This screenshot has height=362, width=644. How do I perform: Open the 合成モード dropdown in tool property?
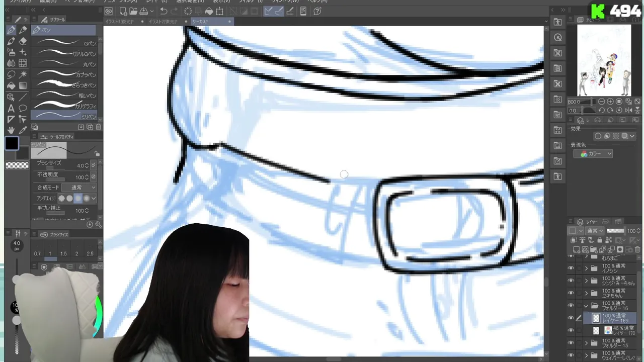(x=79, y=188)
